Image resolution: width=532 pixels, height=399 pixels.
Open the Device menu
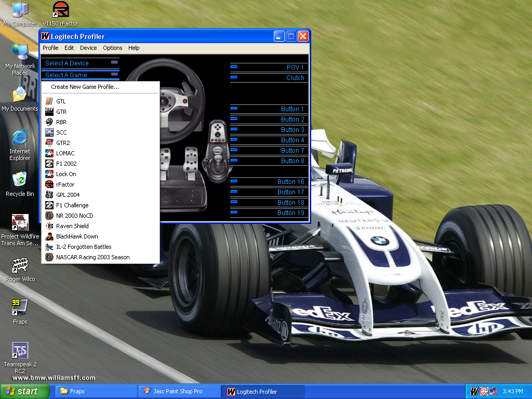pos(88,48)
